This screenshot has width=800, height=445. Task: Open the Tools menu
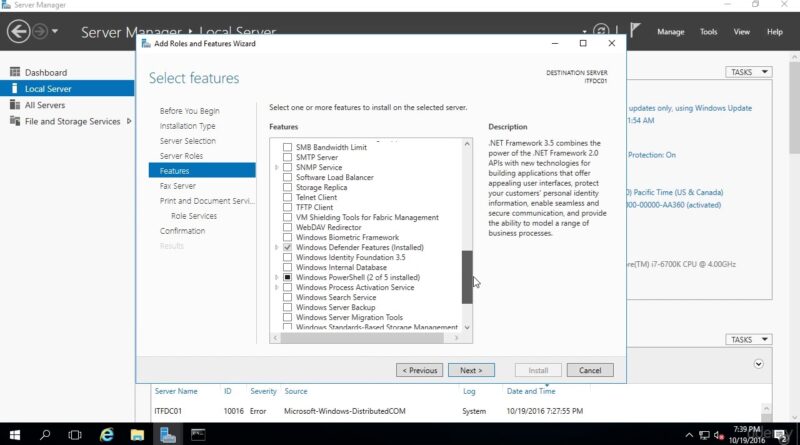point(708,32)
